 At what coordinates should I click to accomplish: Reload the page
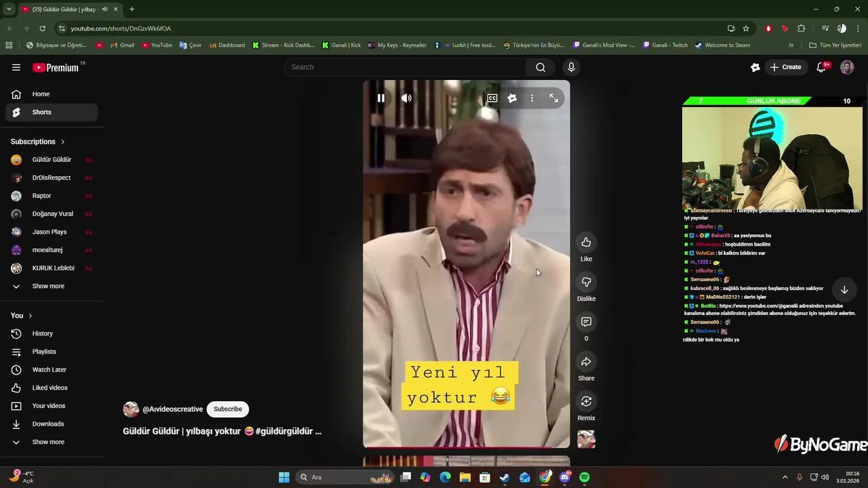point(42,28)
